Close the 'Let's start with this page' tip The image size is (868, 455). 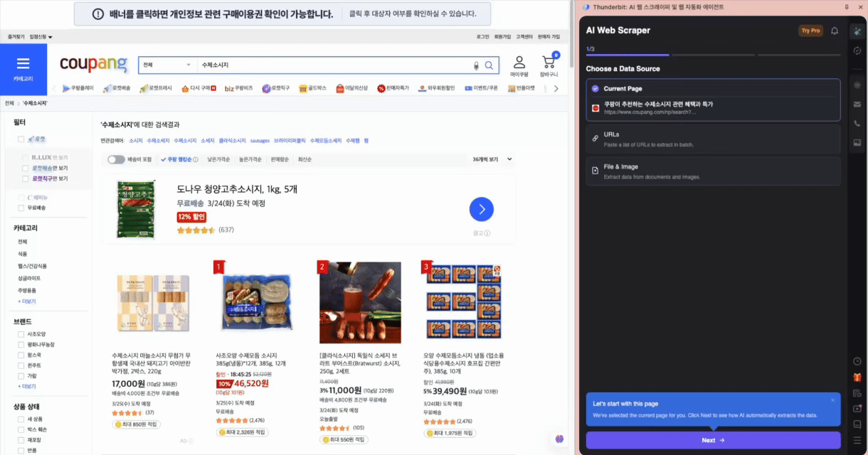(832, 400)
